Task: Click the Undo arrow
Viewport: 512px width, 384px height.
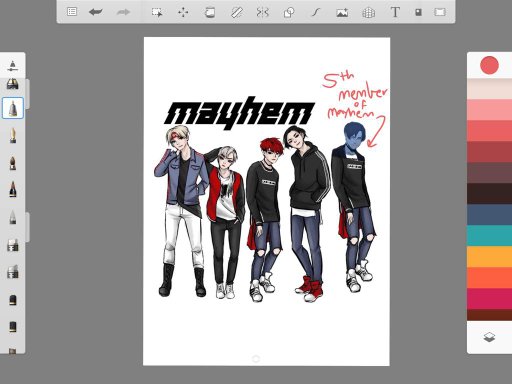Action: click(x=96, y=12)
